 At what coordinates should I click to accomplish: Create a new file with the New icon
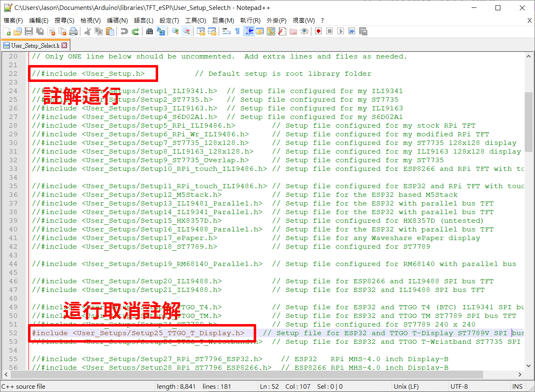7,31
